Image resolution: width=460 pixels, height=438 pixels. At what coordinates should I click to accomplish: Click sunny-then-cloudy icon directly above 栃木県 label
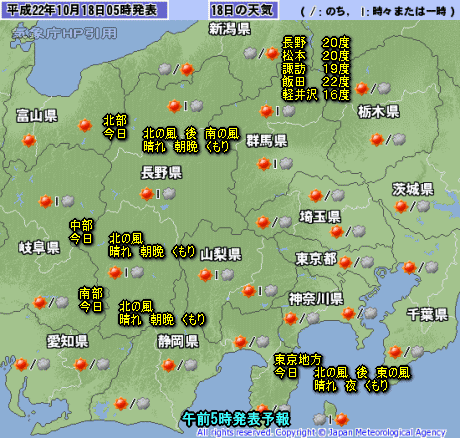point(373,89)
